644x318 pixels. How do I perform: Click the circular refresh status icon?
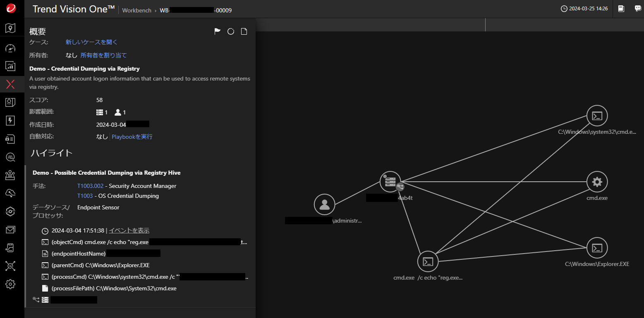click(x=231, y=31)
